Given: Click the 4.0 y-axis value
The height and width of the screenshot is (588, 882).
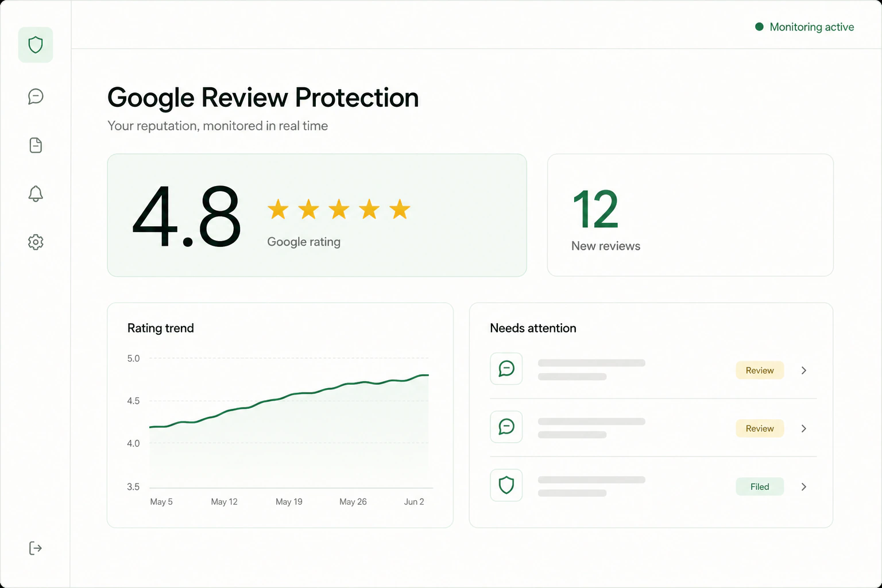Looking at the screenshot, I should click(x=133, y=443).
